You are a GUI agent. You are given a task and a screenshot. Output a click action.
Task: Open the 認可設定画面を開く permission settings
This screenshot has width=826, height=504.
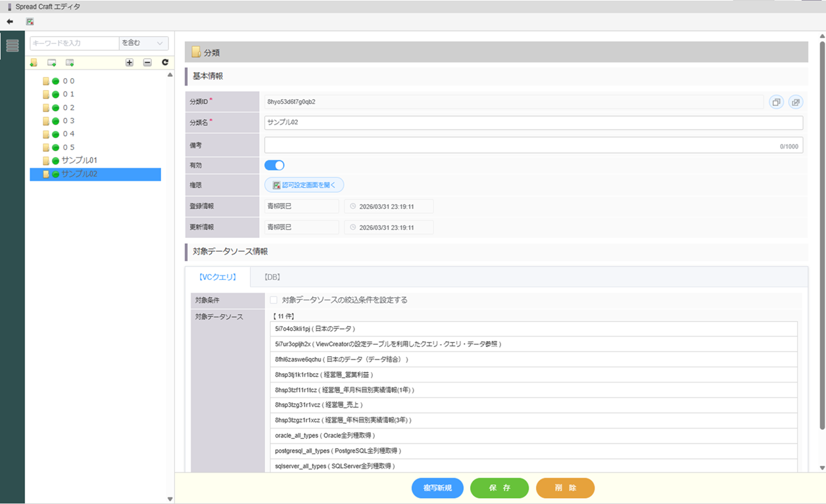304,185
